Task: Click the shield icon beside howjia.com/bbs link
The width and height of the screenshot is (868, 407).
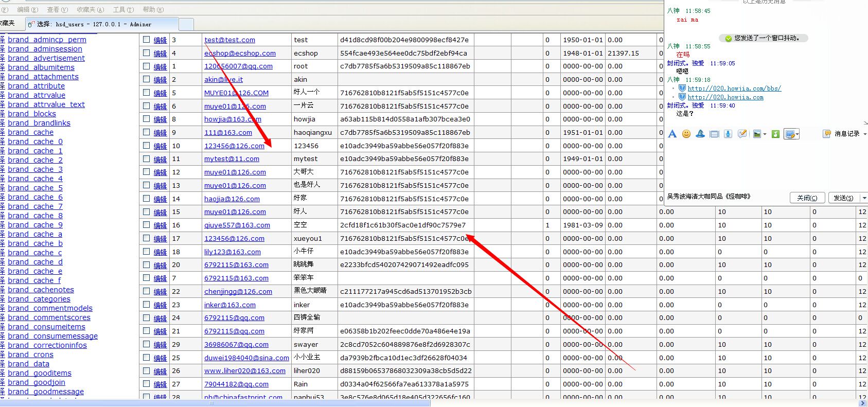Action: 682,88
